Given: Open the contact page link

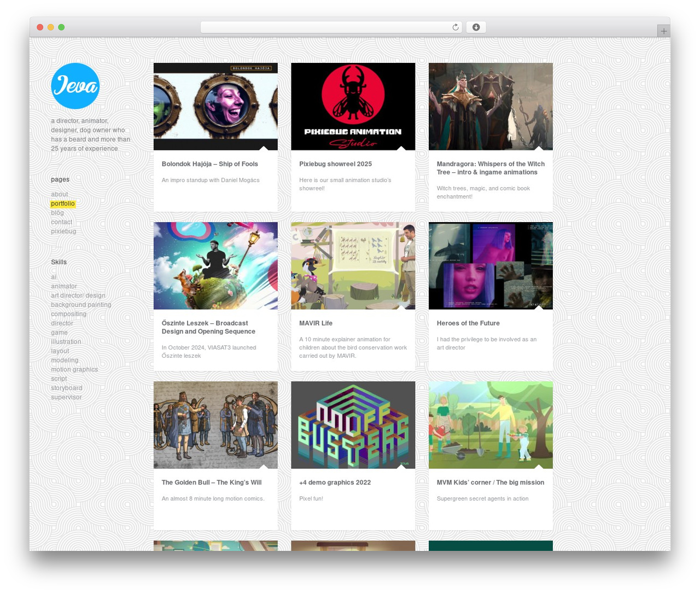Looking at the screenshot, I should pos(62,222).
